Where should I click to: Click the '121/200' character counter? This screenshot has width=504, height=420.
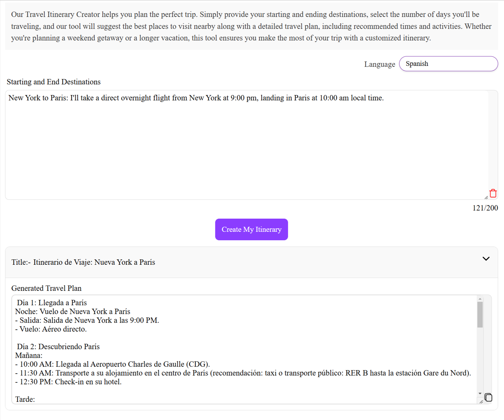(485, 208)
